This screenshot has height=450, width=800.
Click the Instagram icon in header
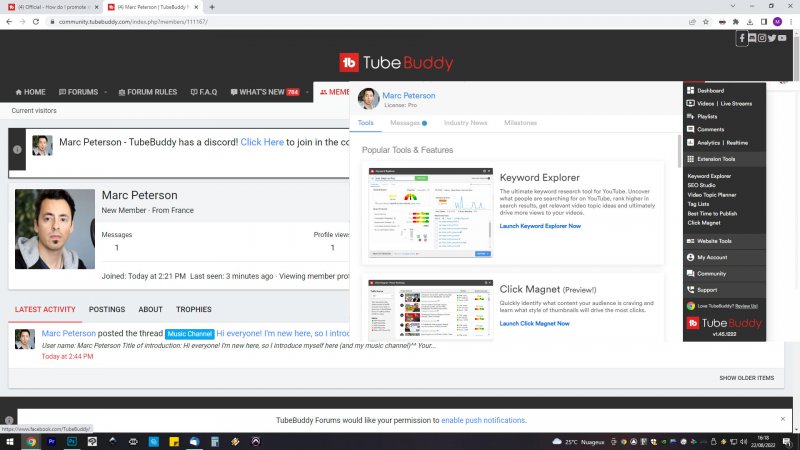pyautogui.click(x=762, y=38)
